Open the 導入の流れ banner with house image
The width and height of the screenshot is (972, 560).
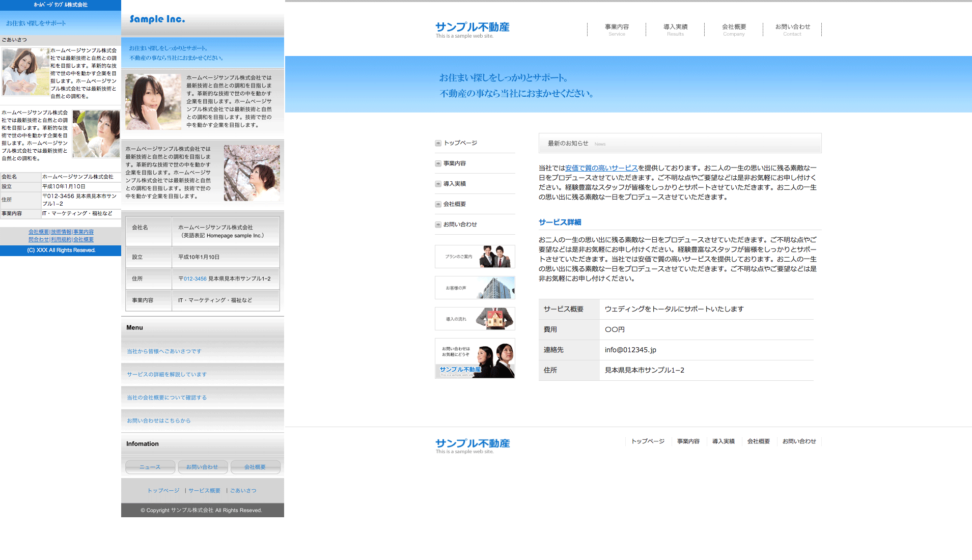coord(475,319)
